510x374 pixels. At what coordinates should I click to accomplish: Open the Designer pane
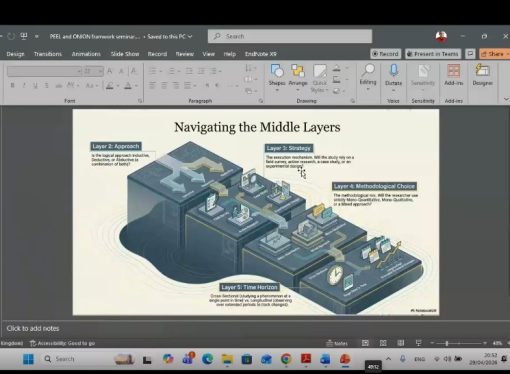pyautogui.click(x=482, y=76)
